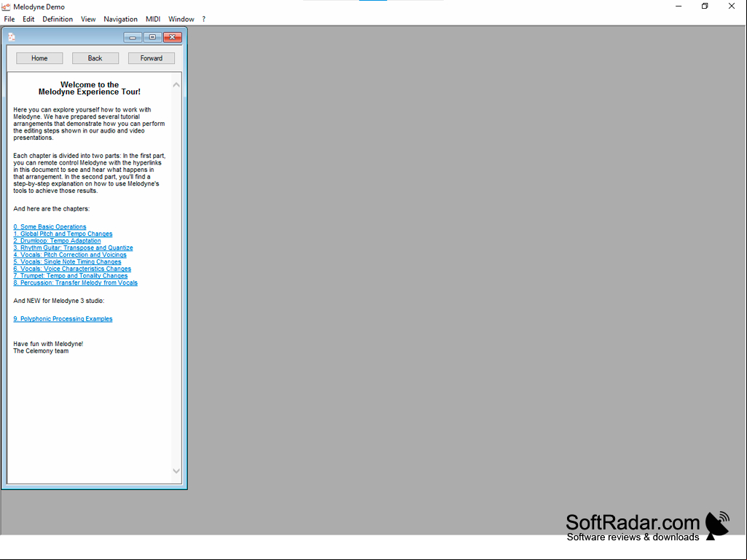Open the MIDI menu

click(153, 19)
